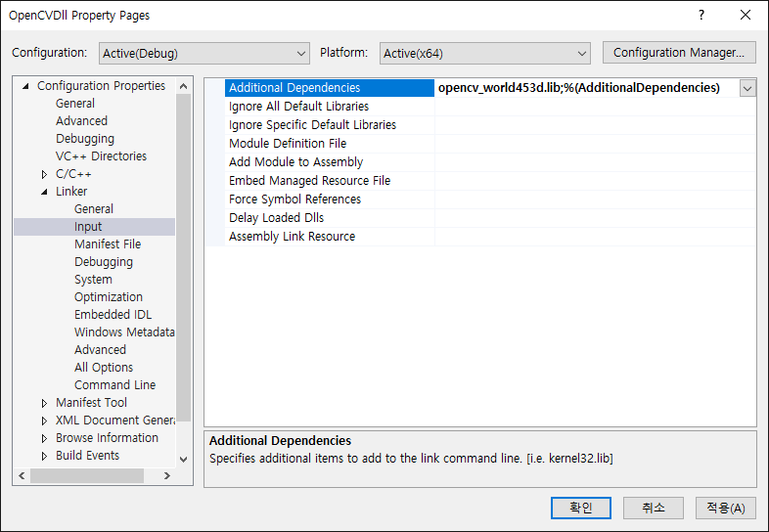Select the C/C++ tree item
The image size is (769, 532).
73,174
